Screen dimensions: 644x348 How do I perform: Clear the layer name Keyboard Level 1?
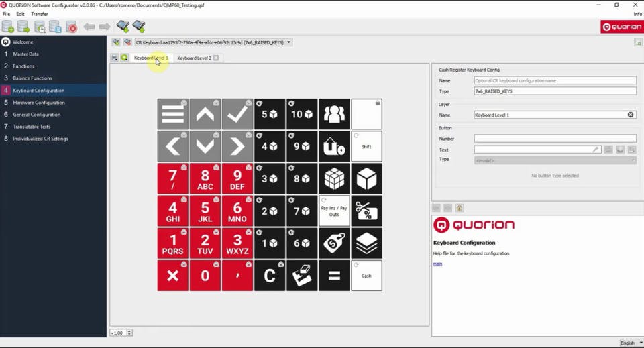(631, 115)
